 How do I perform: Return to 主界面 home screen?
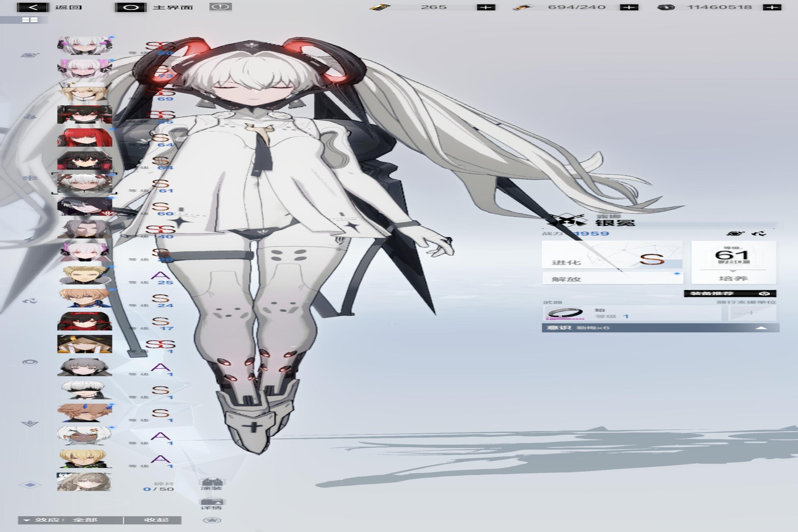click(x=131, y=7)
